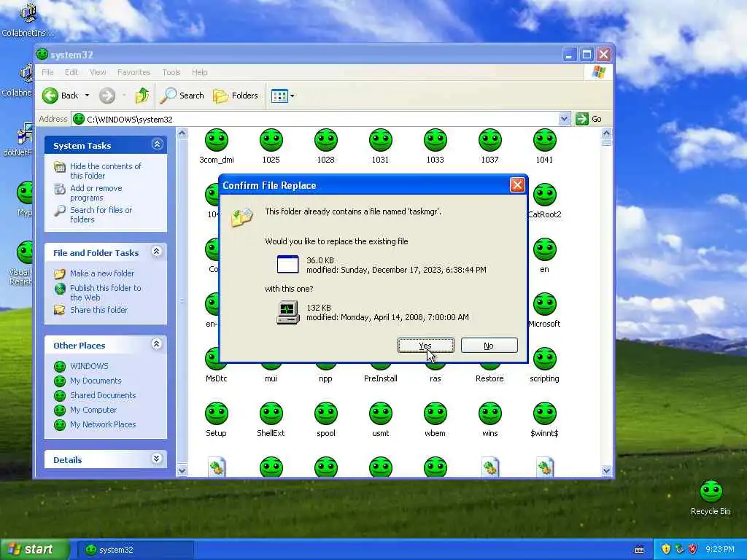This screenshot has height=560, width=747.
Task: Go to Shared Documents in Other Places
Action: pyautogui.click(x=103, y=395)
